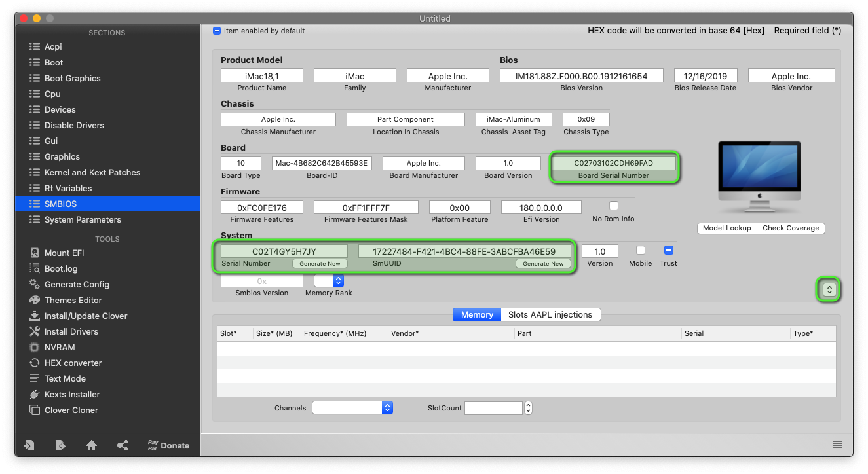Click the Firmware Features field
Screen dimensions: 868x474
pyautogui.click(x=262, y=208)
